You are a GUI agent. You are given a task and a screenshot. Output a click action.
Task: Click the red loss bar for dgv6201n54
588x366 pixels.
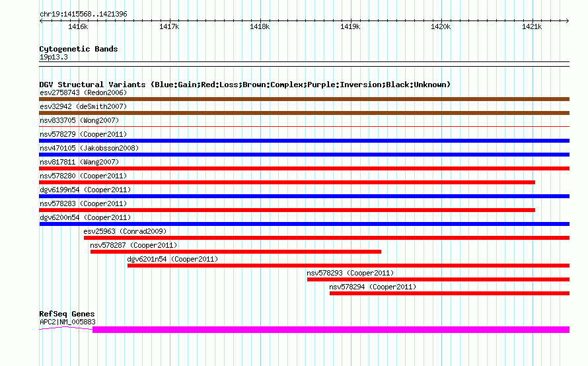click(348, 266)
